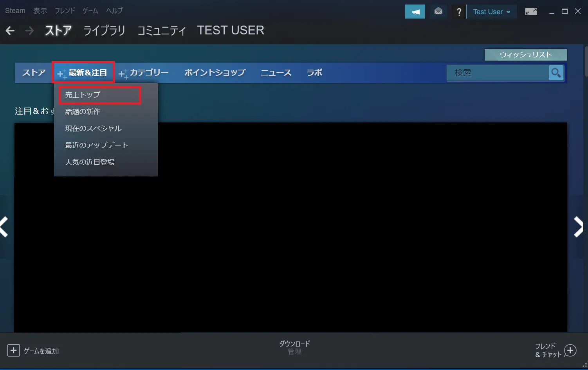588x370 pixels.
Task: Click the forward navigation arrow
Action: pos(29,31)
